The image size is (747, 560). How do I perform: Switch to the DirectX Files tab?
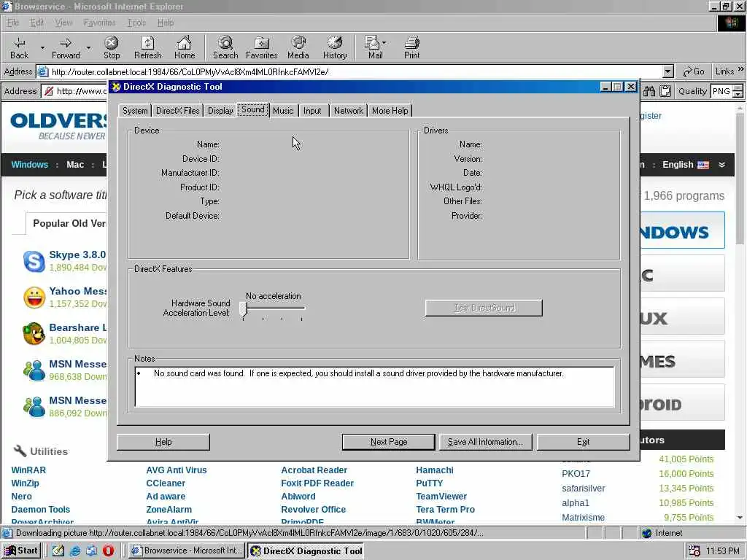click(x=178, y=111)
